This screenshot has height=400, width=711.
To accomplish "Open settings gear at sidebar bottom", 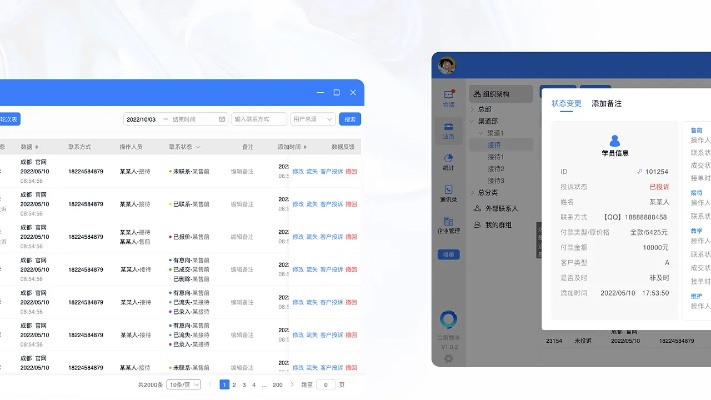I will coord(448,359).
